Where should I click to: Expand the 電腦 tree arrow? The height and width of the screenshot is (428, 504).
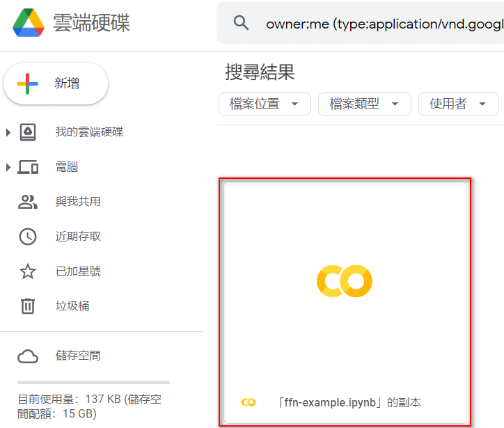pos(8,167)
